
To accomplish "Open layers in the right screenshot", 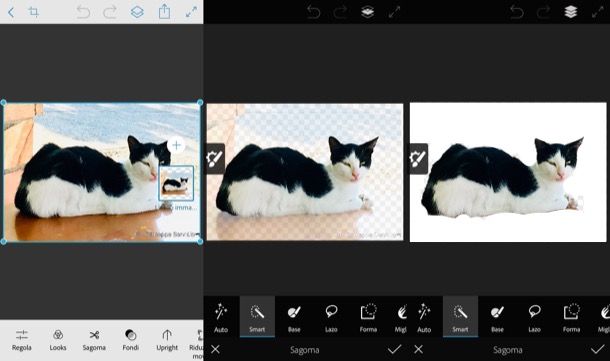I will (x=571, y=12).
